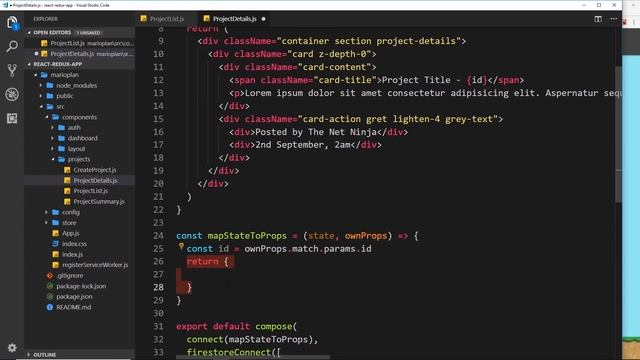Open the Source Control view icon
640x360 pixels.
(x=12, y=70)
